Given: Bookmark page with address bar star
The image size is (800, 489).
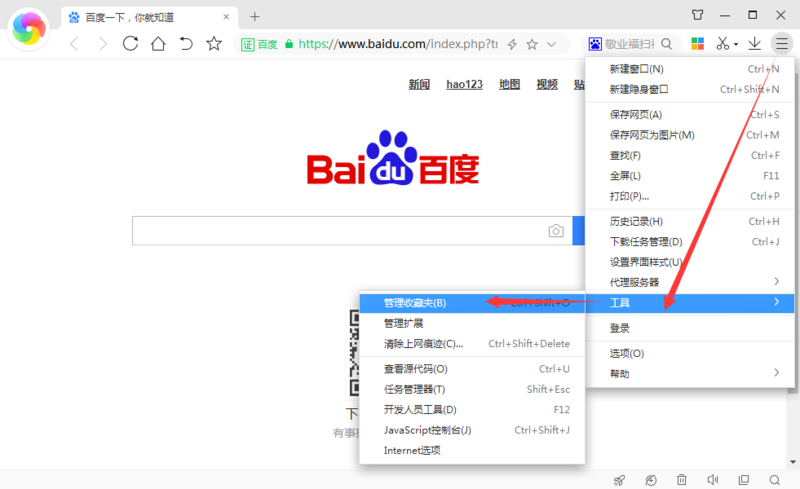Looking at the screenshot, I should [532, 44].
